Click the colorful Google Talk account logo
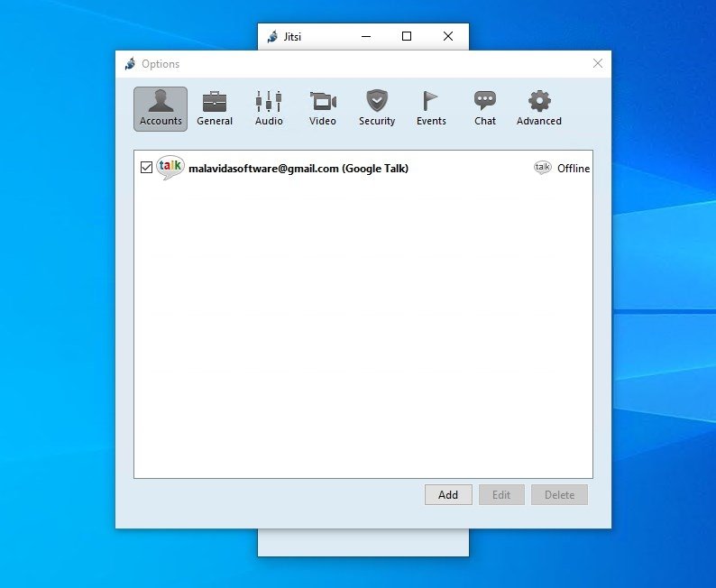Screen dimensions: 716x588 (170, 168)
